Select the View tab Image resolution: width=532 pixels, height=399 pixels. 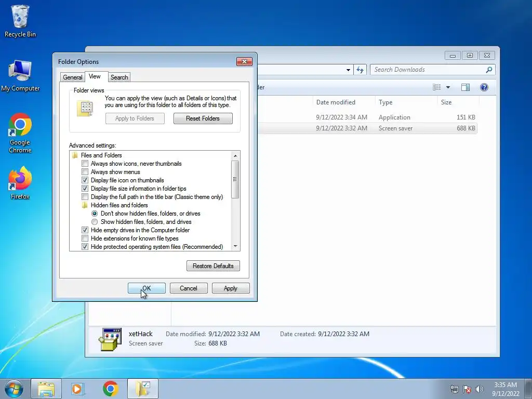click(x=95, y=76)
